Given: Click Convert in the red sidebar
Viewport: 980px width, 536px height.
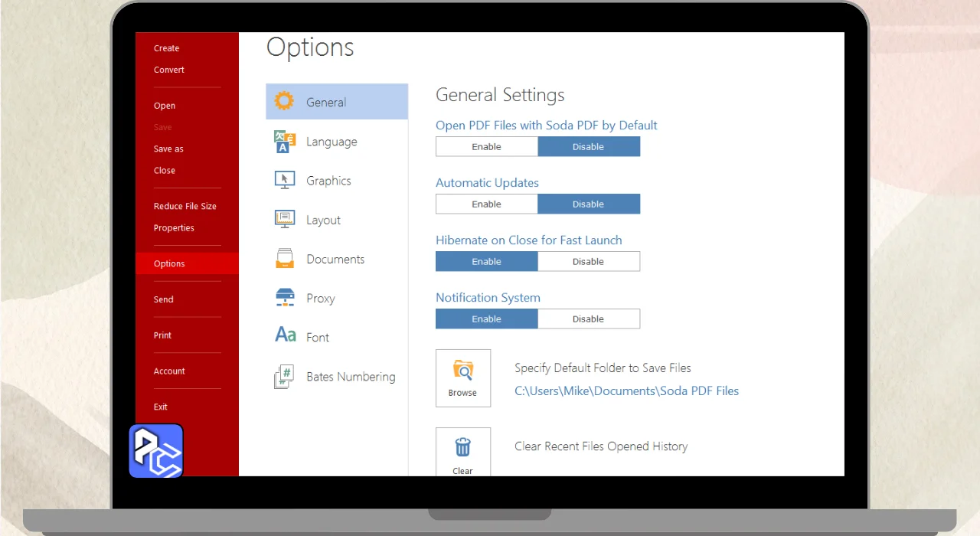Looking at the screenshot, I should [168, 70].
